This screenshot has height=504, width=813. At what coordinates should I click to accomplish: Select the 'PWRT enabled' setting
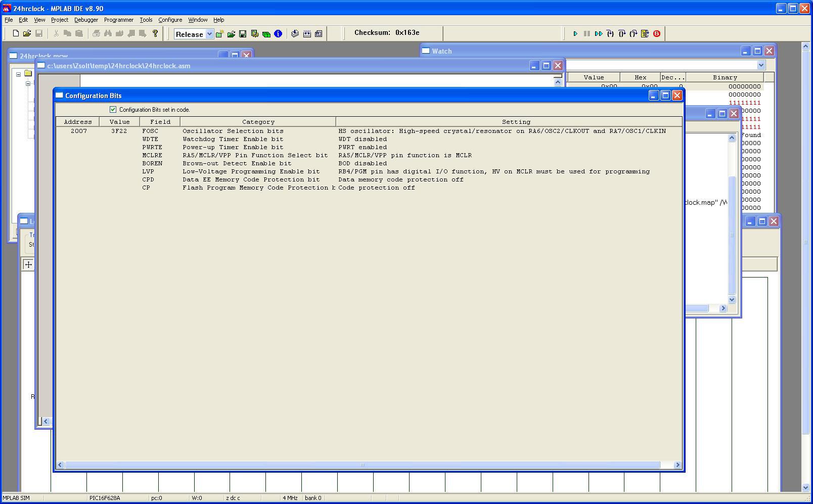pyautogui.click(x=363, y=148)
